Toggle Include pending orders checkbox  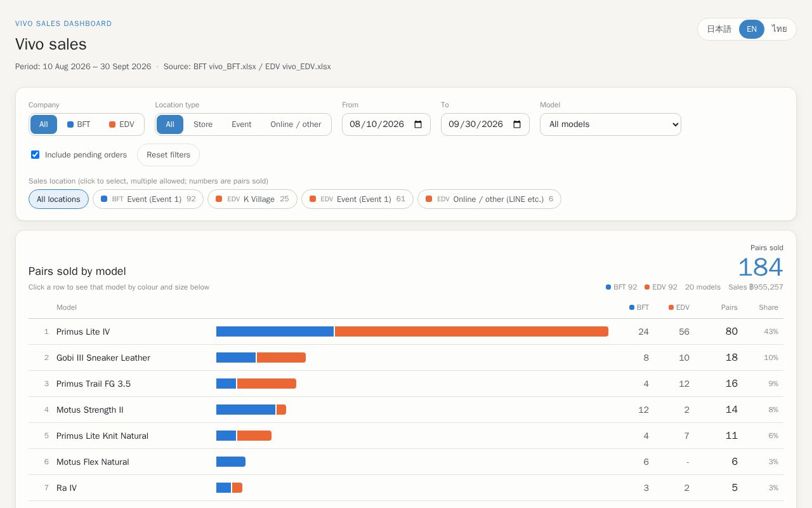click(x=36, y=155)
